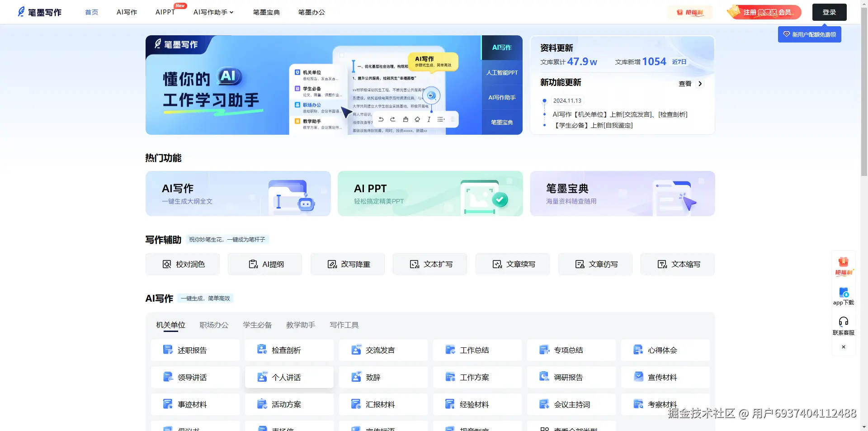
Task: Click the 笔墨写作 logo in header
Action: coord(39,12)
